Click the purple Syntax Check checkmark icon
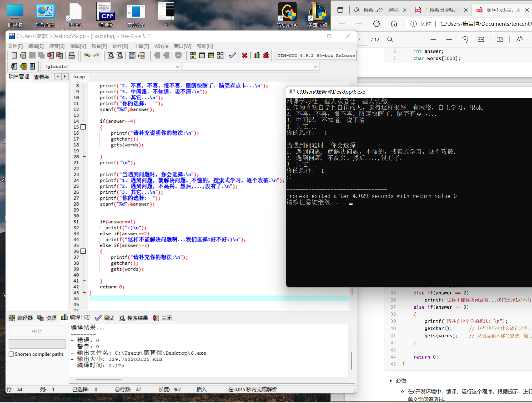Image resolution: width=532 pixels, height=403 pixels. pos(232,55)
